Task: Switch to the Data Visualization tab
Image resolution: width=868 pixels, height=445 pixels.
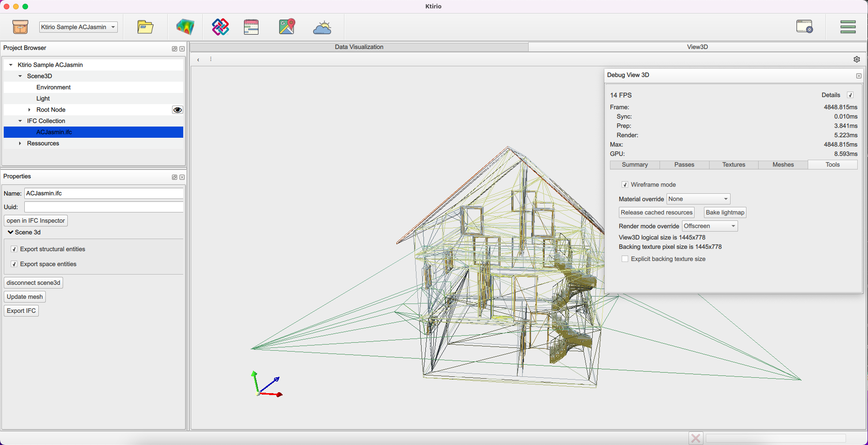Action: coord(358,47)
